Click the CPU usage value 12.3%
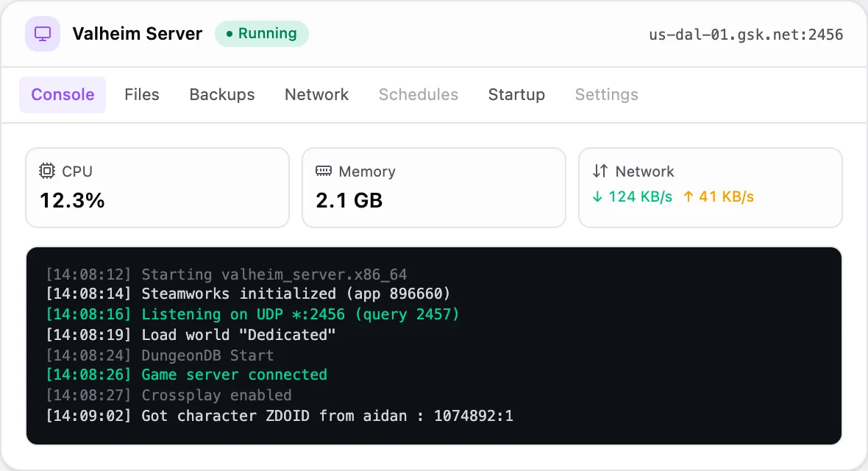This screenshot has height=471, width=868. pyautogui.click(x=72, y=201)
